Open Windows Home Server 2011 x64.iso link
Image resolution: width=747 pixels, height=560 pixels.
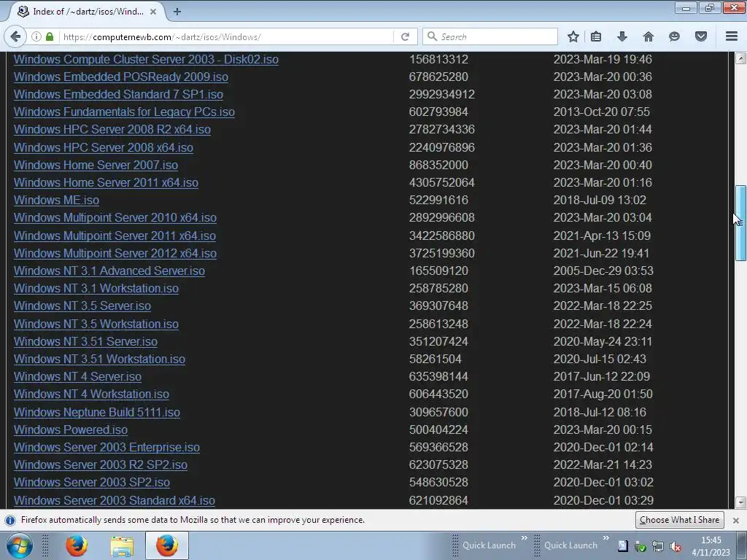pos(106,183)
